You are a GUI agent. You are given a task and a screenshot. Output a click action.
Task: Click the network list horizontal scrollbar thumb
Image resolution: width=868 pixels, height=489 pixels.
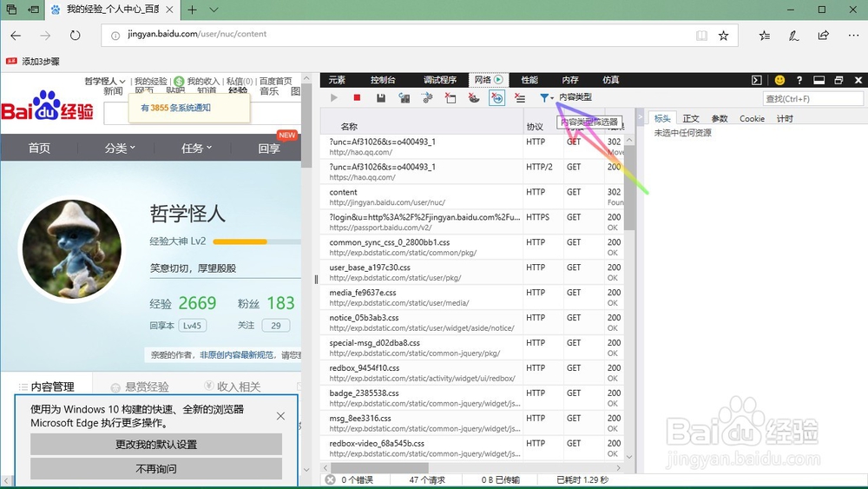pyautogui.click(x=380, y=468)
